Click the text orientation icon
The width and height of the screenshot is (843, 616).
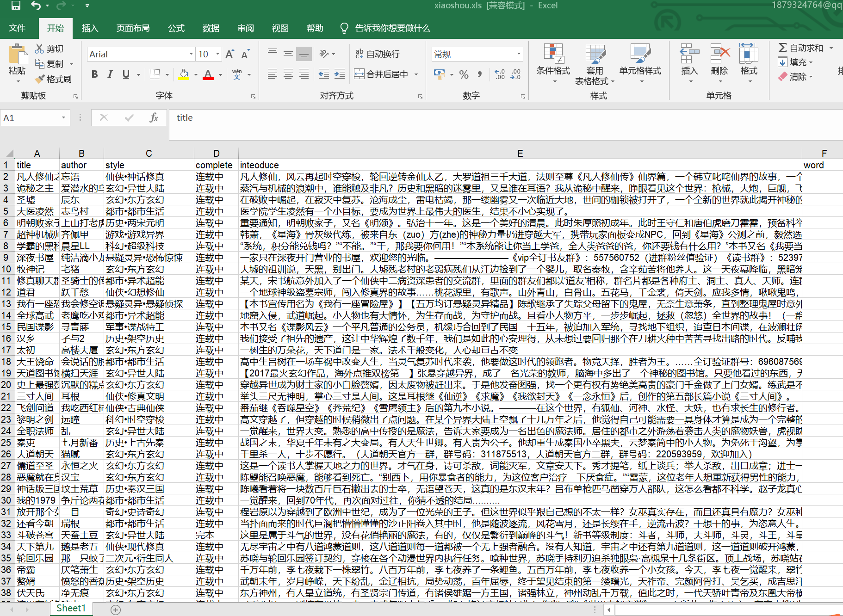(324, 54)
